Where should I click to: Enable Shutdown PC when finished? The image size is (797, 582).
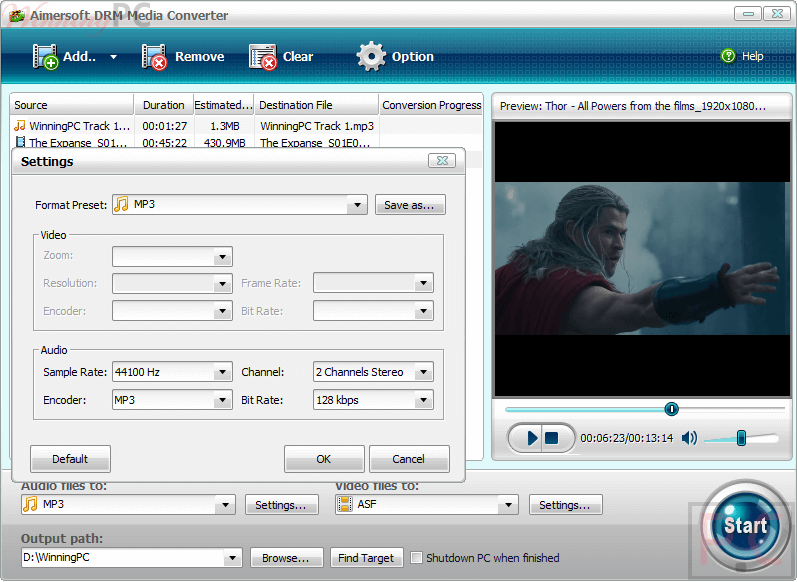(x=416, y=558)
